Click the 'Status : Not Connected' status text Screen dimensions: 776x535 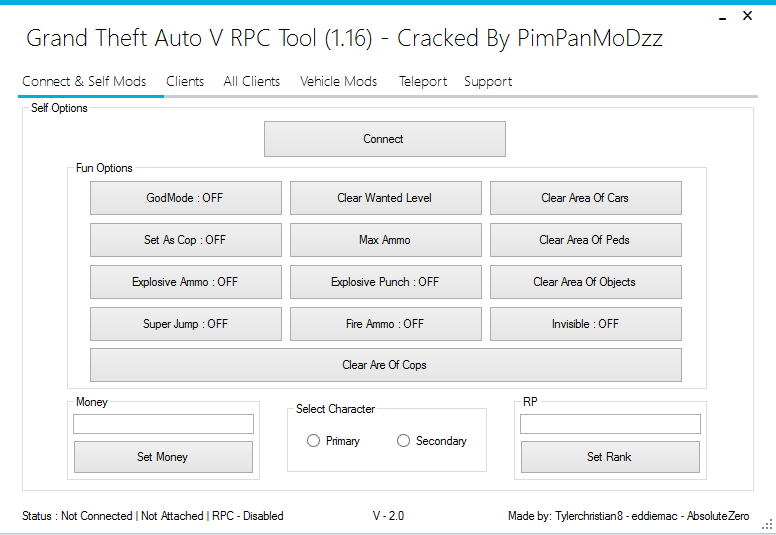pyautogui.click(x=77, y=516)
